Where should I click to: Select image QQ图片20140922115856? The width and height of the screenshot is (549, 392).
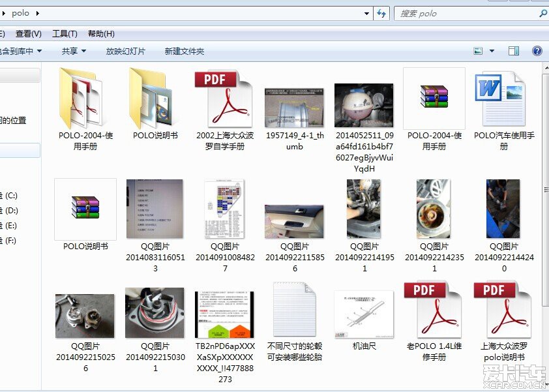click(294, 221)
